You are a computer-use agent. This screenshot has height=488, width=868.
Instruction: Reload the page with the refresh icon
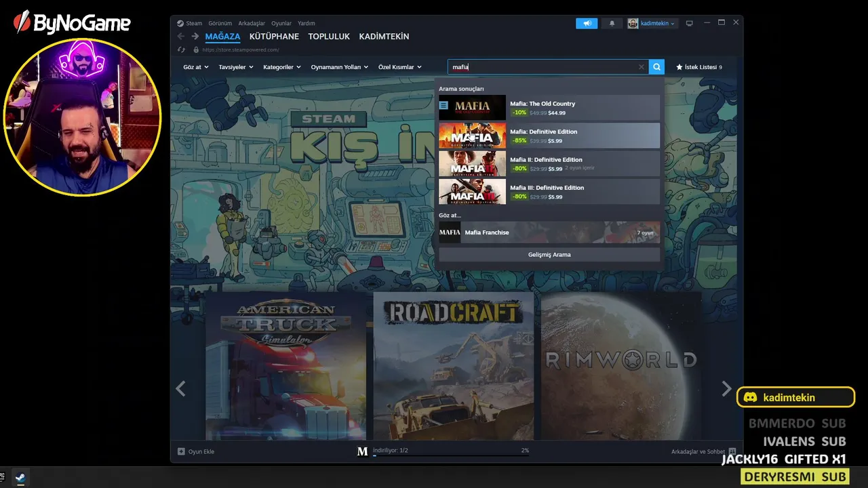point(181,49)
